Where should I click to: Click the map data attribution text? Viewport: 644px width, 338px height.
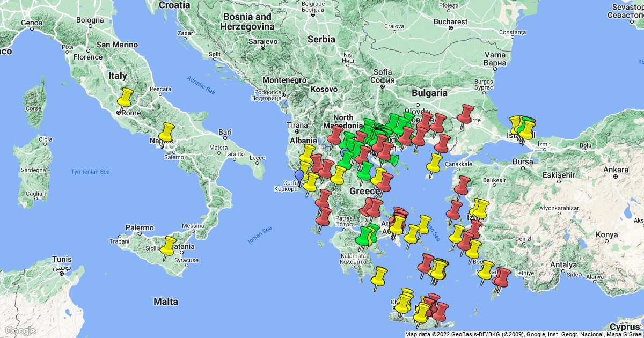523,334
